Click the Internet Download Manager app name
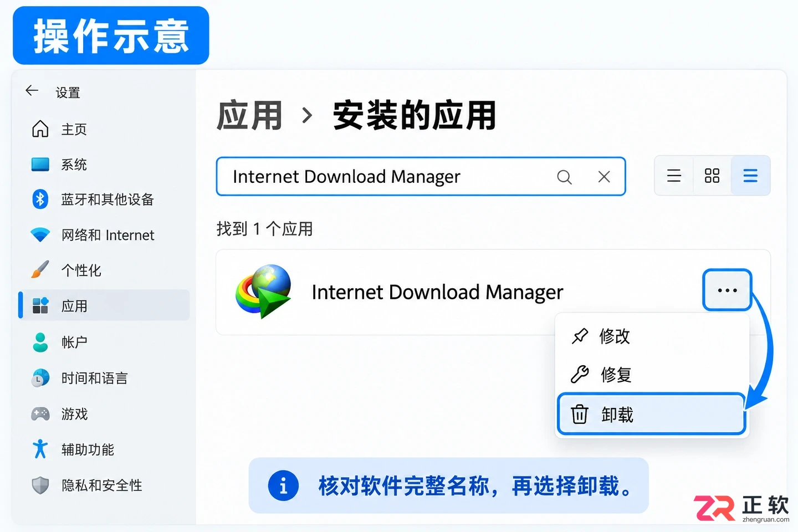The width and height of the screenshot is (798, 532). click(x=437, y=292)
